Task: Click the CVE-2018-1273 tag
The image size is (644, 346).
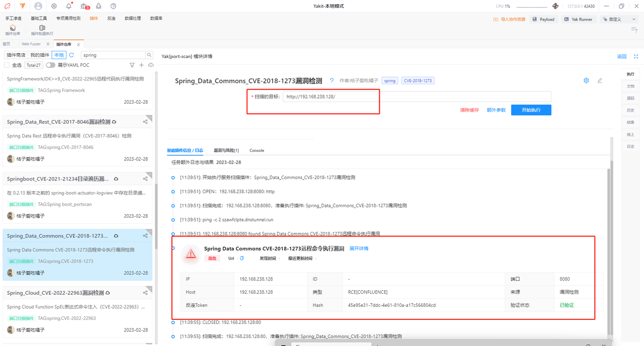Action: [417, 80]
